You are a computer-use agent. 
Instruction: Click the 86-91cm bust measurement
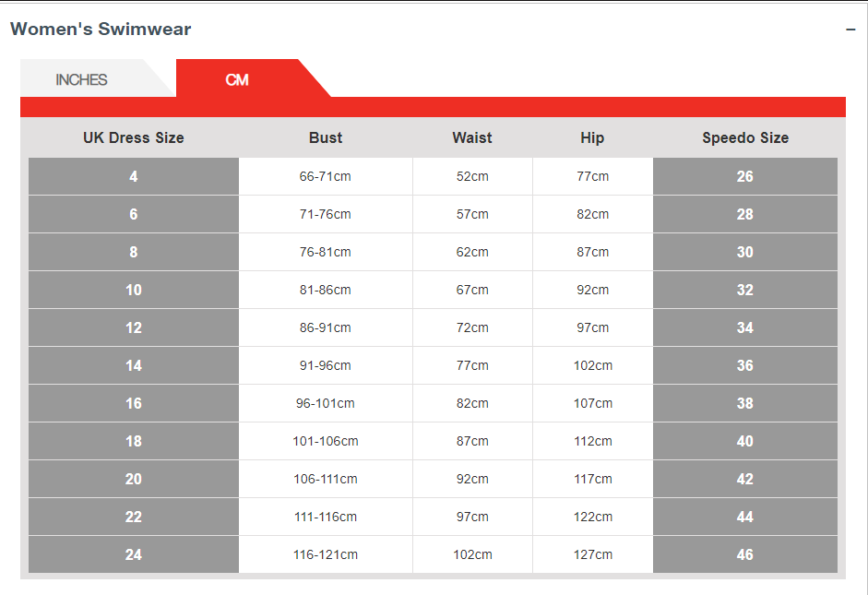point(326,327)
